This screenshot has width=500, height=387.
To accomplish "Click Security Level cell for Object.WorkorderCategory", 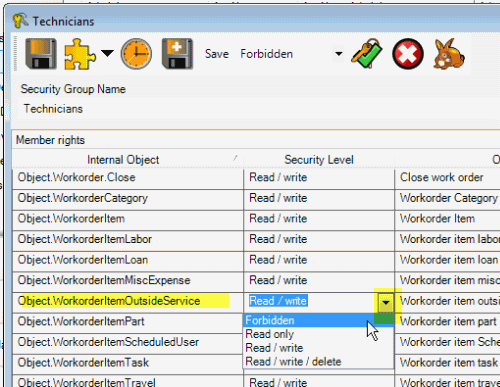I will point(319,198).
